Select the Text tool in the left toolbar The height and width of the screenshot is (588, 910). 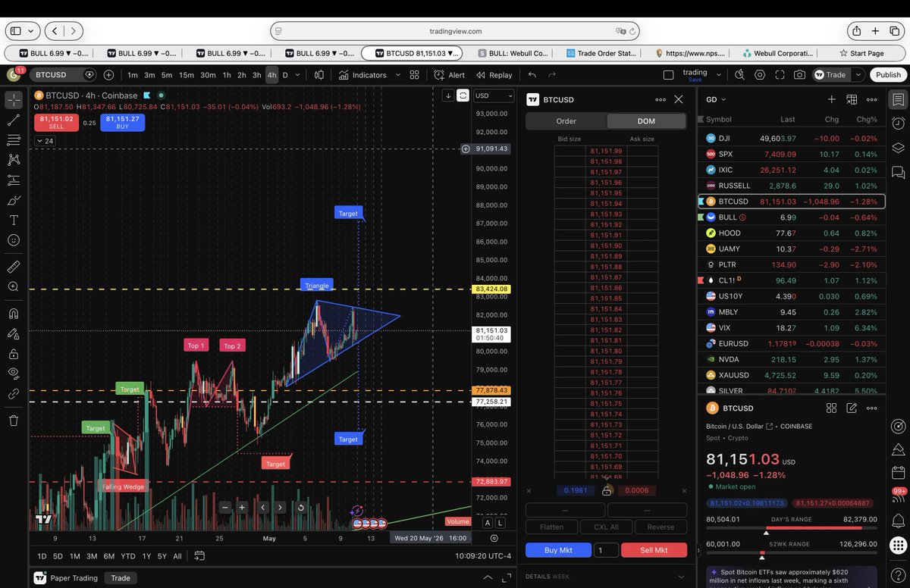14,220
